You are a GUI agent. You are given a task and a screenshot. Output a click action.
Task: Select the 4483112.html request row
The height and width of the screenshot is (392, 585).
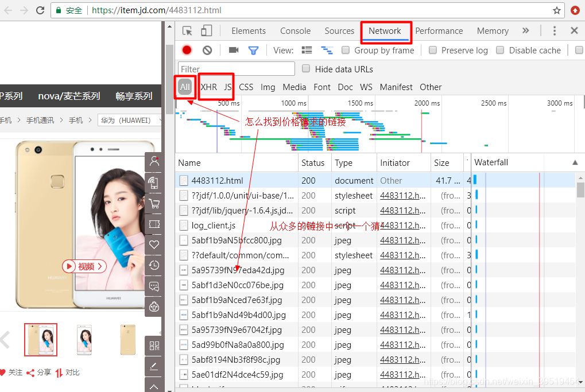click(x=375, y=181)
